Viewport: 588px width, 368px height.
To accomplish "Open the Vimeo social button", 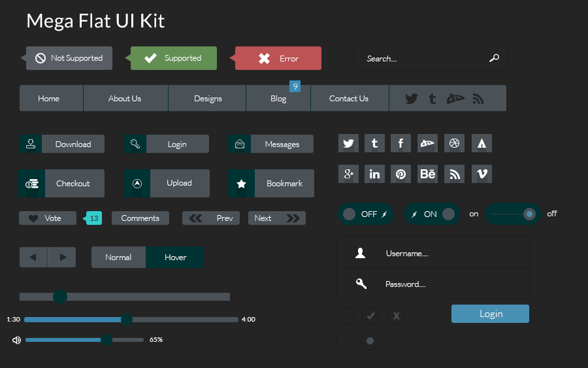I will (482, 174).
